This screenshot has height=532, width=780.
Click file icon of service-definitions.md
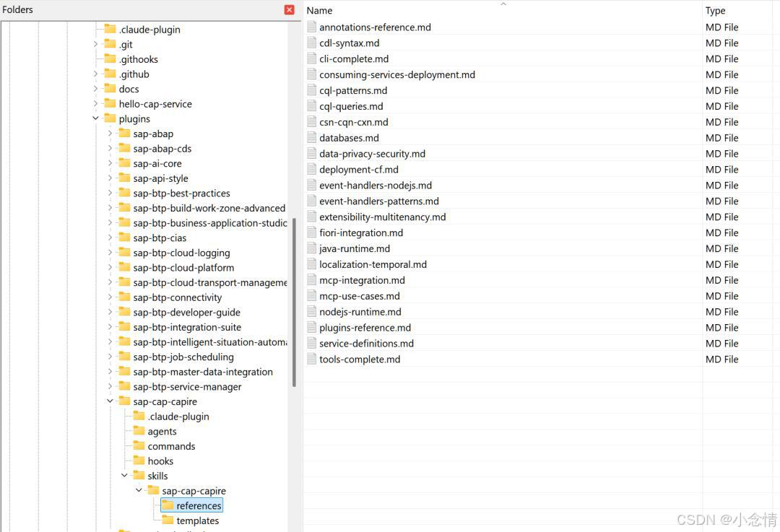click(x=311, y=343)
